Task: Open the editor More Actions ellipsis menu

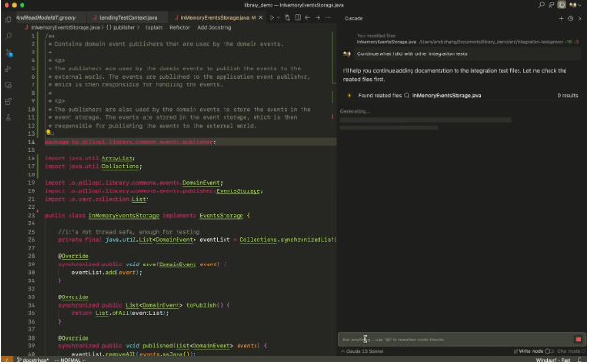Action: (328, 18)
